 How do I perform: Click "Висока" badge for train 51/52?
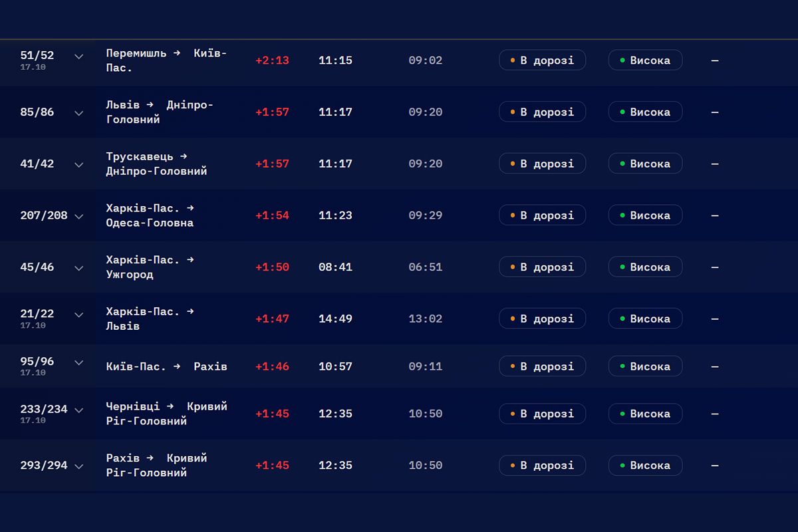645,60
